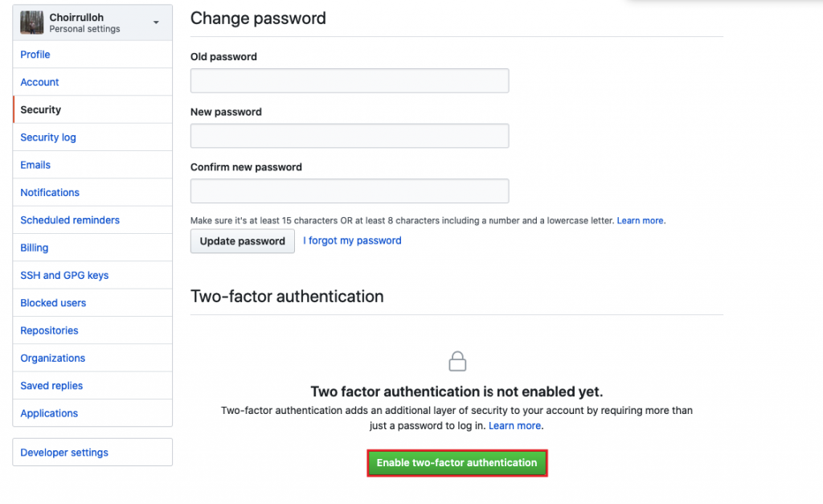View the Blocked users list
The image size is (823, 504).
point(53,302)
